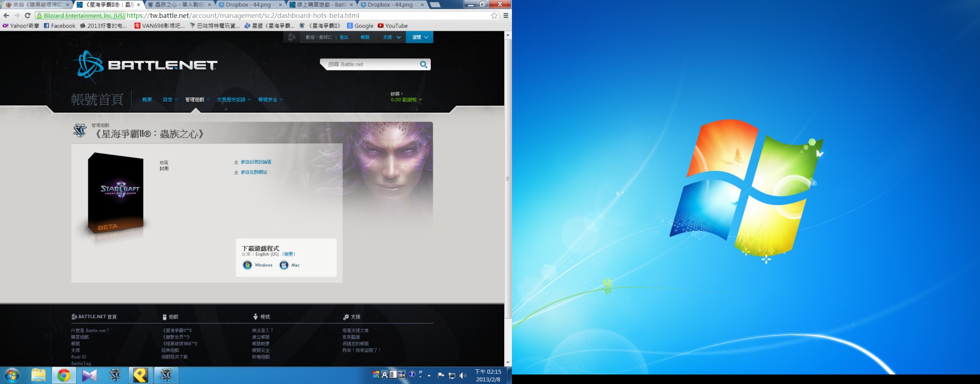980x384 pixels.
Task: Open the Google bookmark
Action: coord(360,26)
